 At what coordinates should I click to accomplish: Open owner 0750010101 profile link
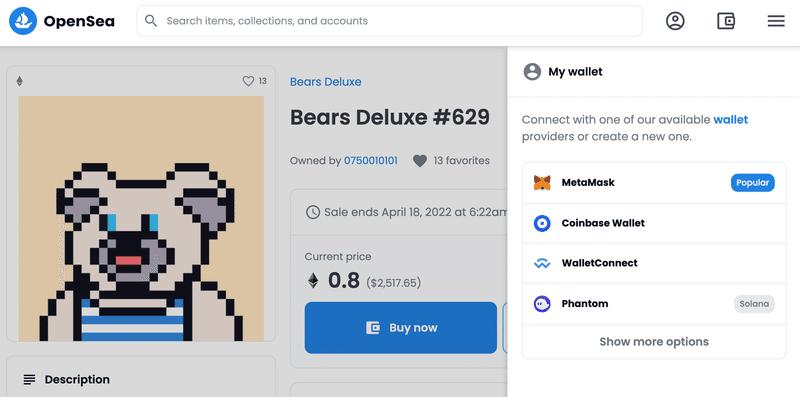point(371,161)
